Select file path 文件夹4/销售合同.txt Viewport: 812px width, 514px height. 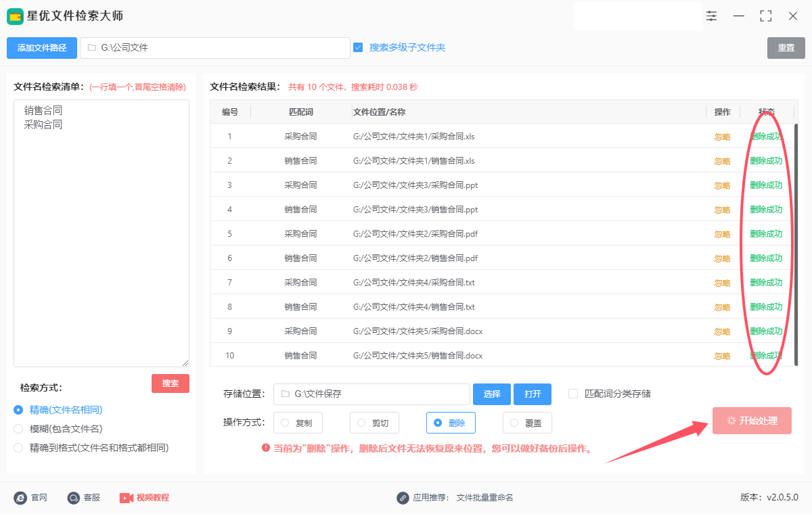pyautogui.click(x=414, y=307)
